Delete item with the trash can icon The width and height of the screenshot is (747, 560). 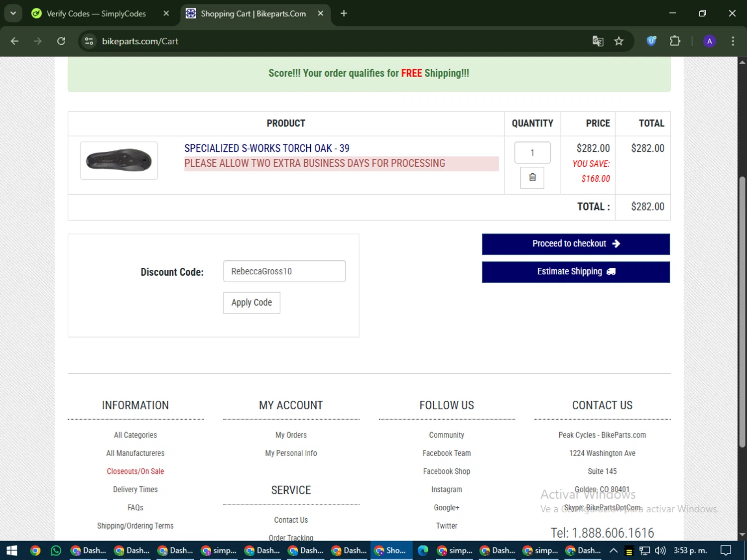[532, 178]
